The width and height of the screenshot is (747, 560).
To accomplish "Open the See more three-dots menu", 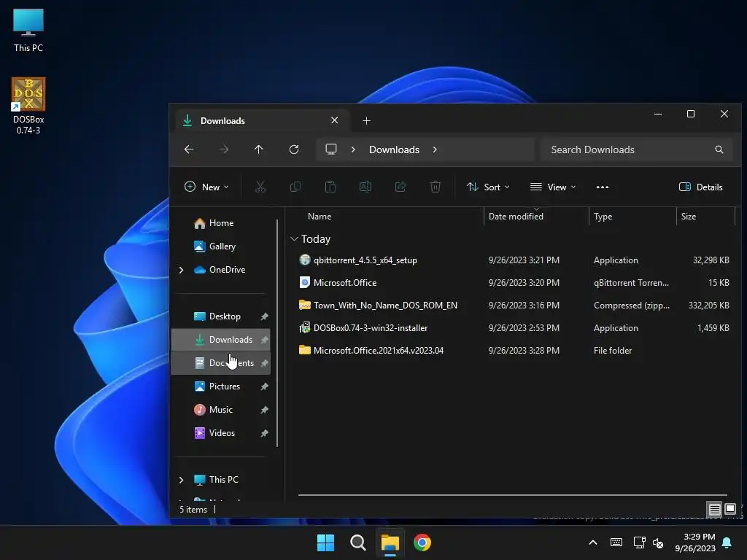I will (602, 187).
